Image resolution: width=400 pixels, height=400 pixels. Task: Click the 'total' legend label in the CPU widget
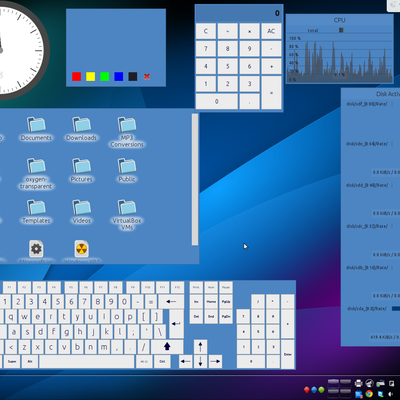click(x=313, y=30)
